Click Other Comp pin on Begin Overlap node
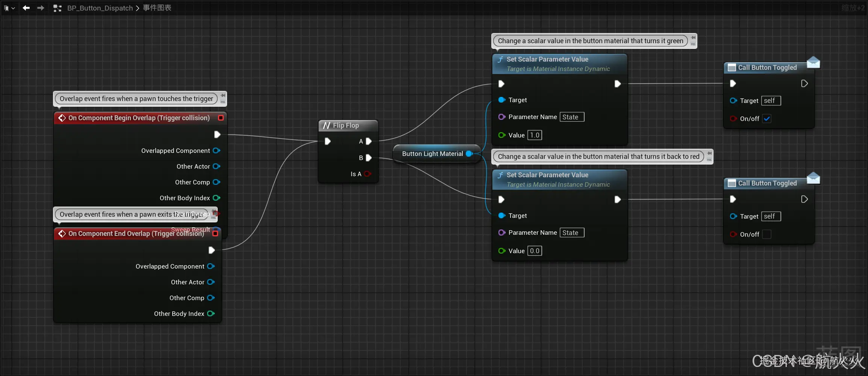Viewport: 868px width, 376px height. pos(217,182)
